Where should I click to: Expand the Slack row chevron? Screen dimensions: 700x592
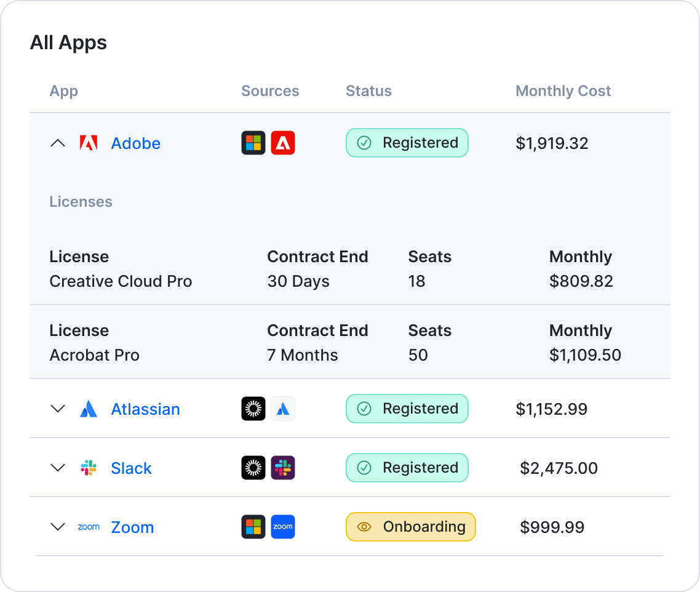(x=58, y=468)
